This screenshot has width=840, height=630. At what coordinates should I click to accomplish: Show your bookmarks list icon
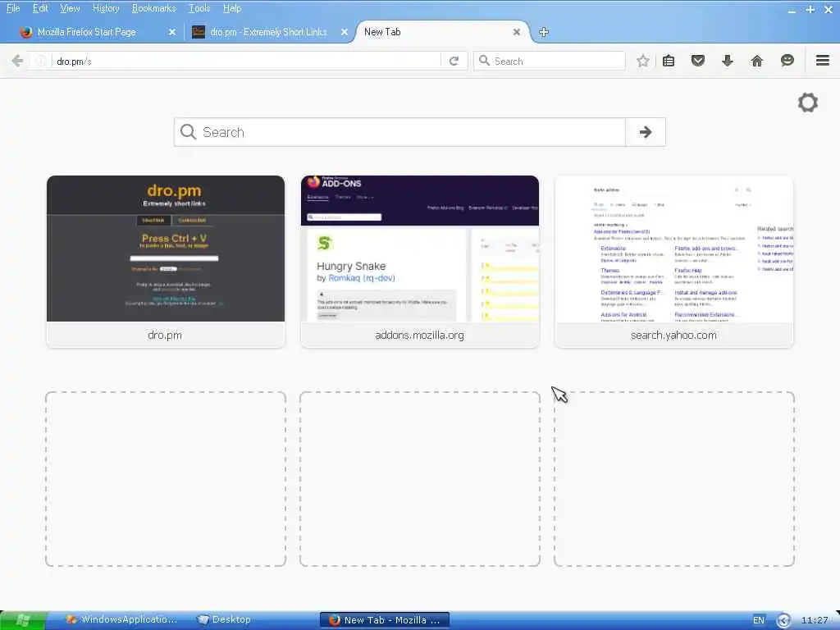point(668,61)
